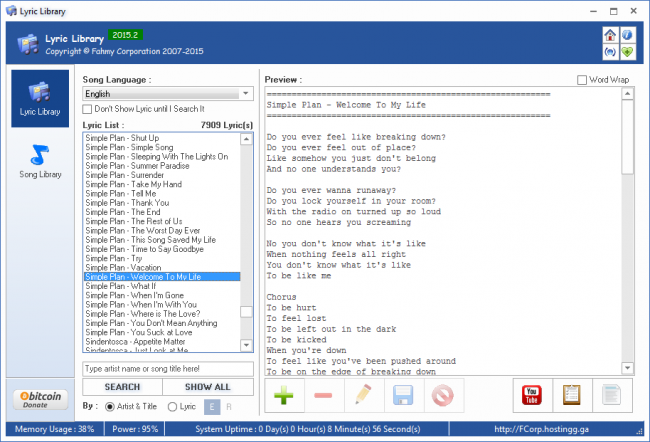The image size is (650, 442).
Task: Click lyric list scrollbar up arrow
Action: [x=246, y=139]
